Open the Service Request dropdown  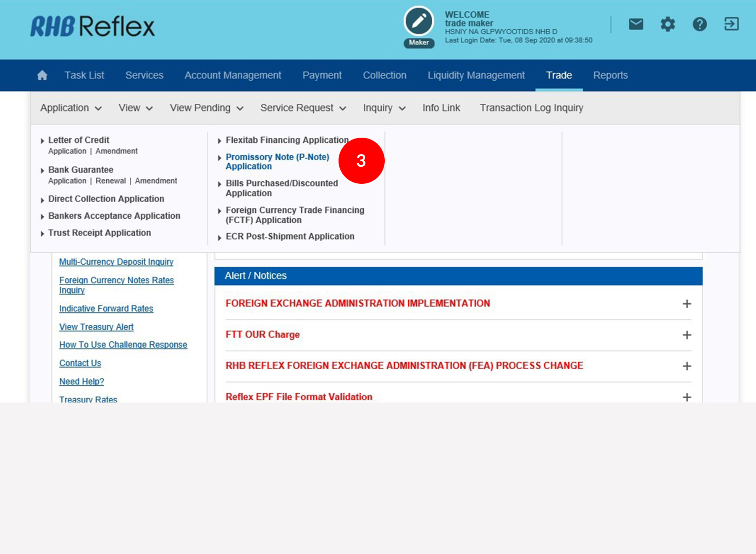pos(303,108)
